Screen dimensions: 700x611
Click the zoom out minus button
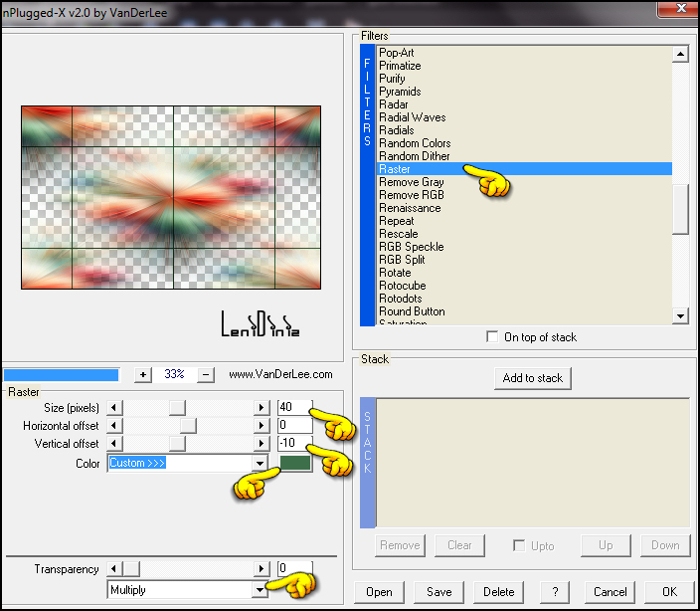207,374
